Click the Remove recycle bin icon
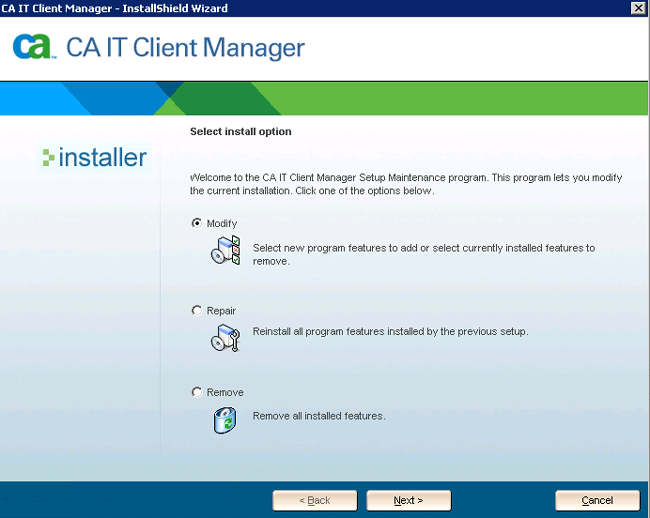The image size is (650, 518). coord(225,420)
